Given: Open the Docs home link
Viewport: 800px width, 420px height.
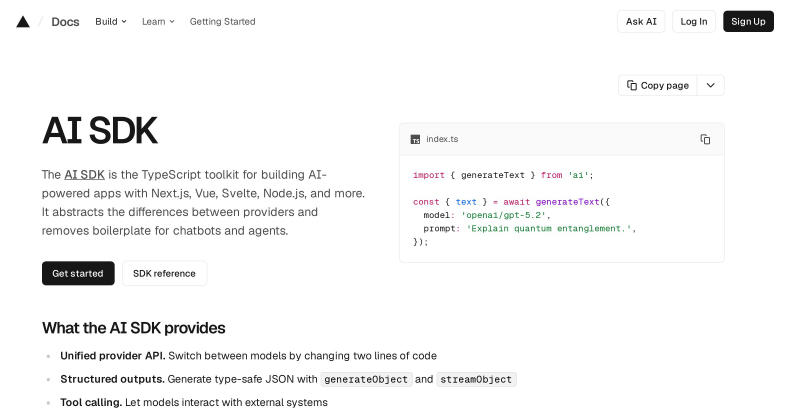Looking at the screenshot, I should tap(65, 21).
